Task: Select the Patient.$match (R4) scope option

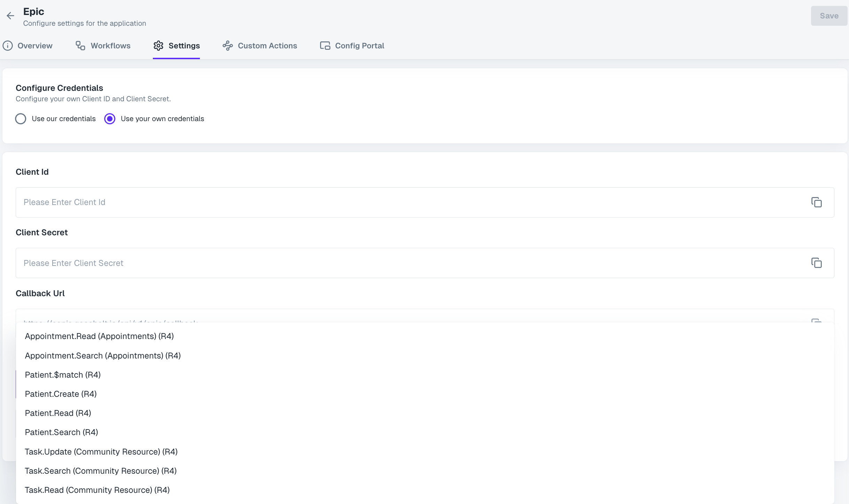Action: click(63, 375)
